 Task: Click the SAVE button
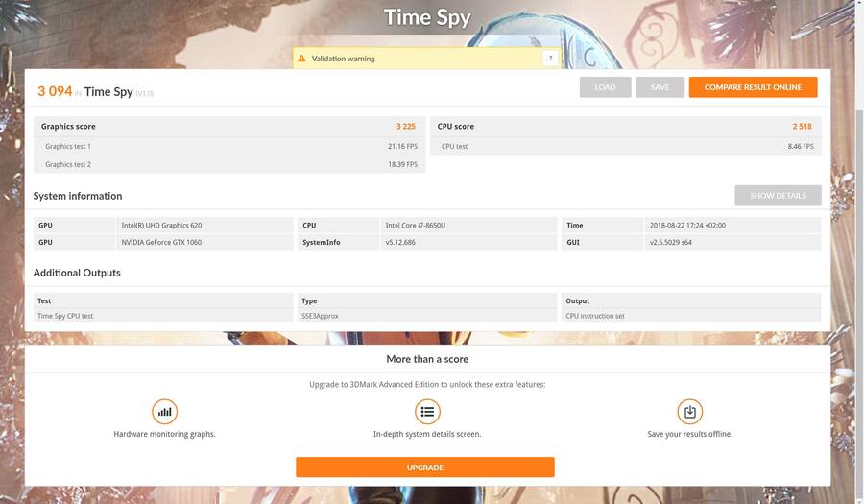(660, 87)
